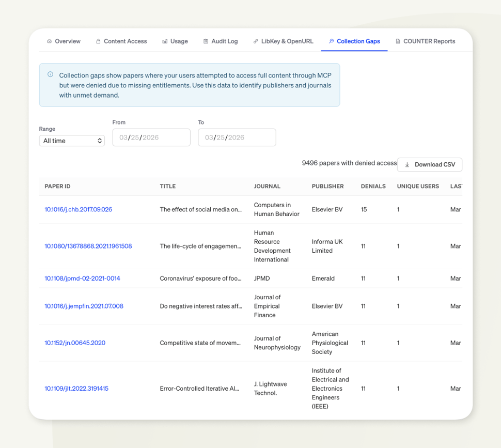The height and width of the screenshot is (448, 501).
Task: Click the From date input field
Action: coord(151,137)
